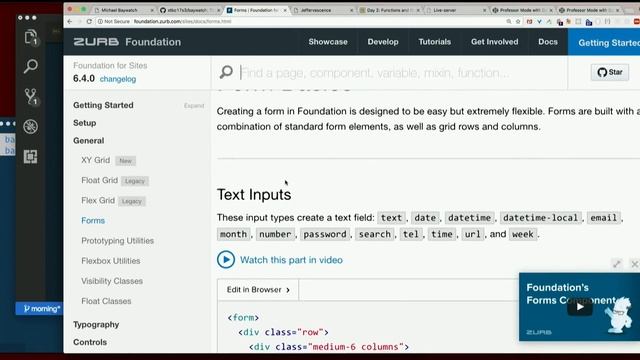Open Flex Grid sidebar link
Image resolution: width=640 pixels, height=360 pixels.
point(98,200)
